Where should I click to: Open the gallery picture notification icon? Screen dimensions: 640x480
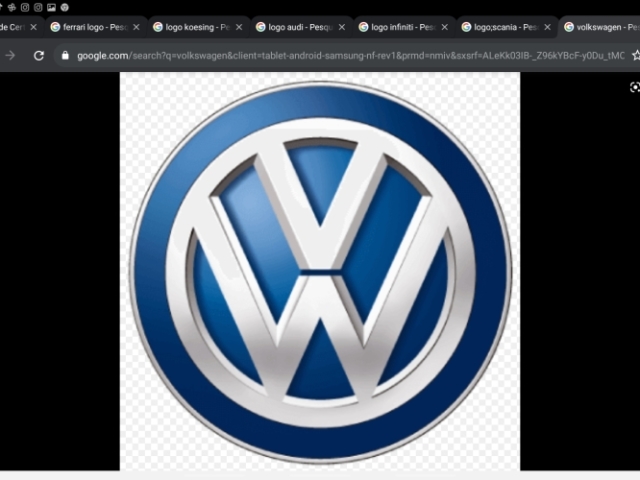[x=51, y=7]
